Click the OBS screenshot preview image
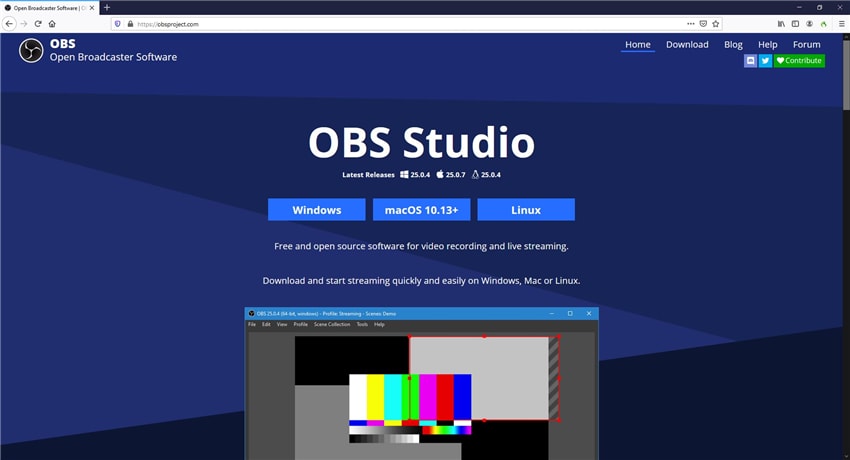The width and height of the screenshot is (850, 460). point(422,384)
